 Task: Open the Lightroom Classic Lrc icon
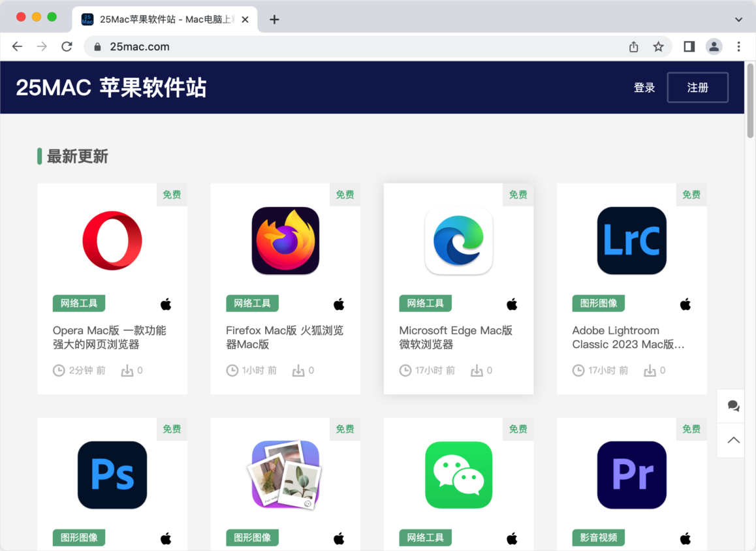pyautogui.click(x=631, y=240)
